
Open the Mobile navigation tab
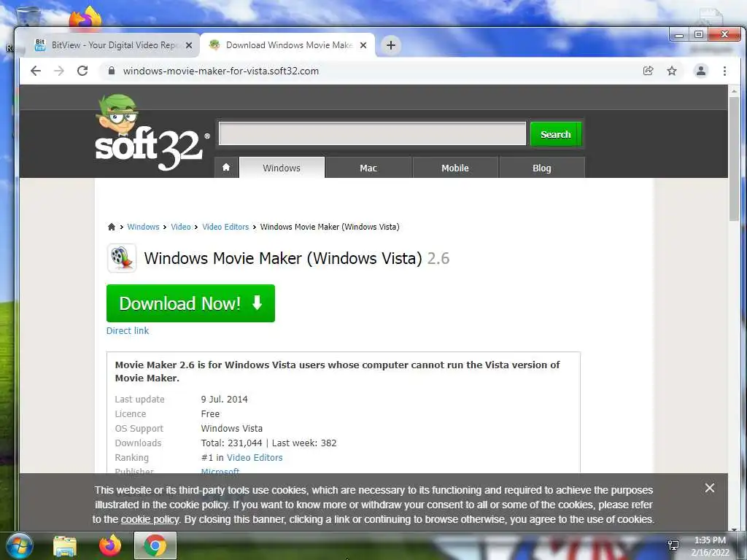455,168
